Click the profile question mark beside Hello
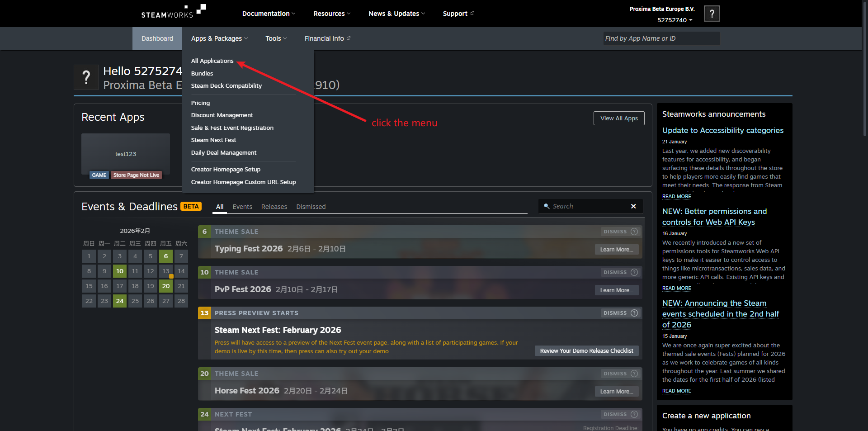 (86, 77)
